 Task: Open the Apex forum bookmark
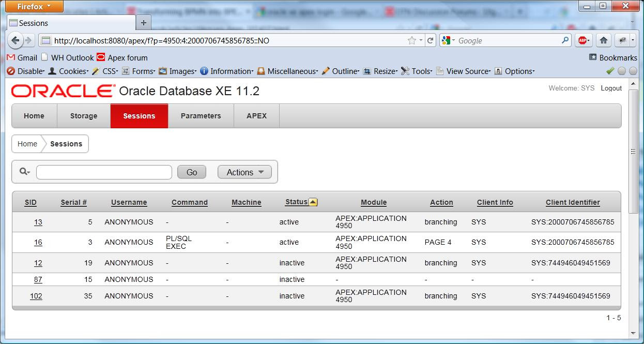coord(122,57)
